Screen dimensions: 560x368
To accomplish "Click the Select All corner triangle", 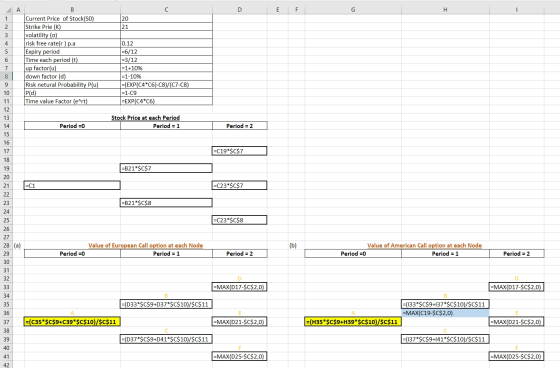I will [9, 10].
